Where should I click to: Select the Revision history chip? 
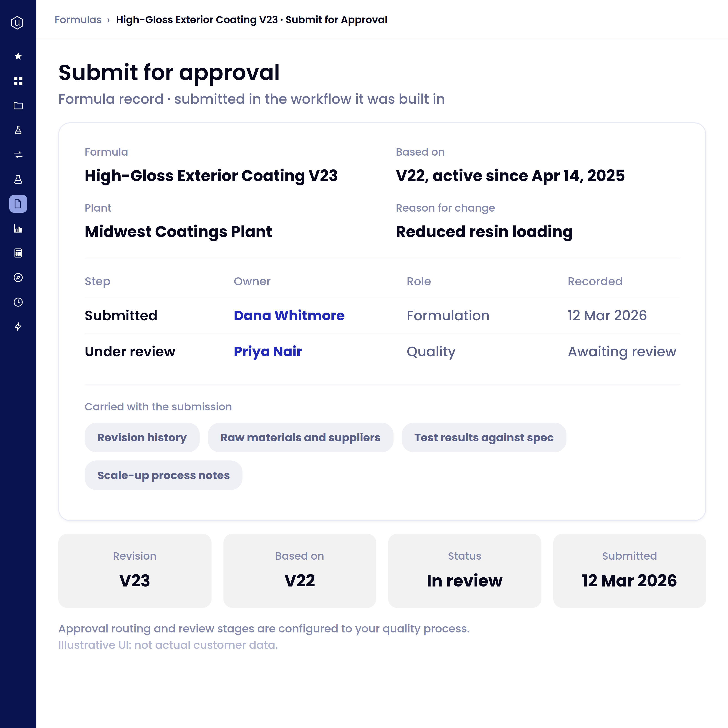coord(142,437)
